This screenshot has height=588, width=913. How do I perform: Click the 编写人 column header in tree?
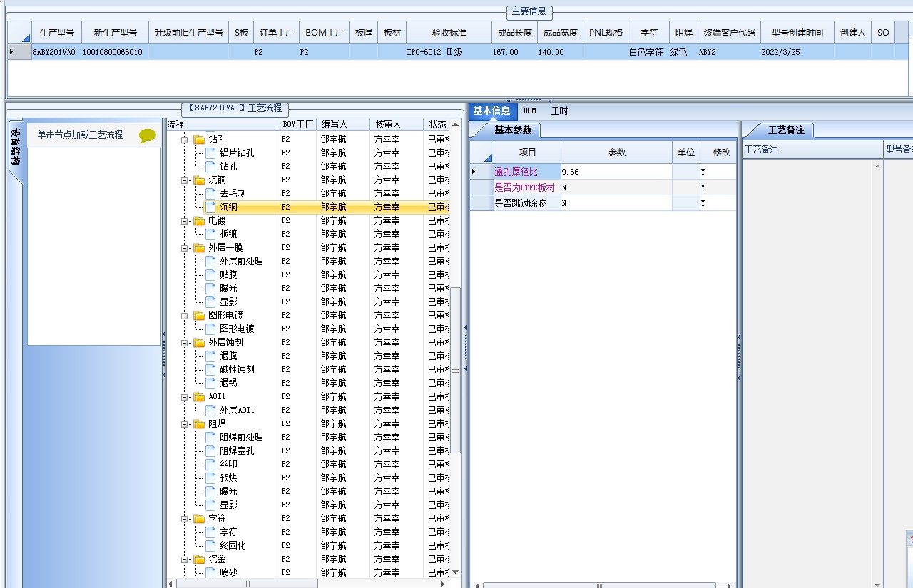pyautogui.click(x=344, y=124)
